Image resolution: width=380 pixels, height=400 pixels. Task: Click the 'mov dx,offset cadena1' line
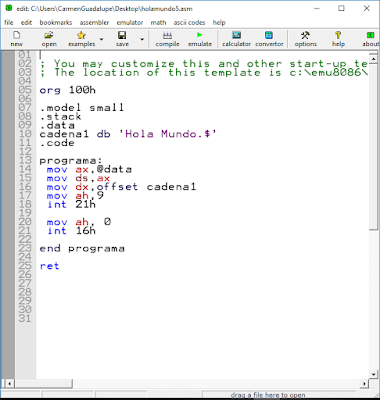click(121, 187)
